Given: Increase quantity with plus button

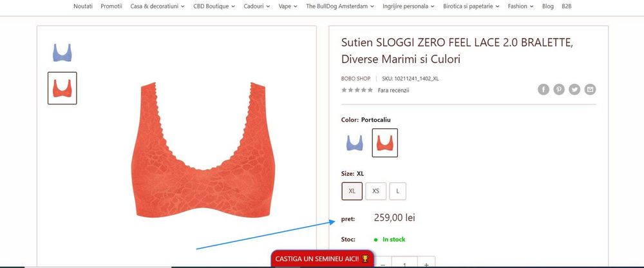Looking at the screenshot, I should [x=426, y=264].
